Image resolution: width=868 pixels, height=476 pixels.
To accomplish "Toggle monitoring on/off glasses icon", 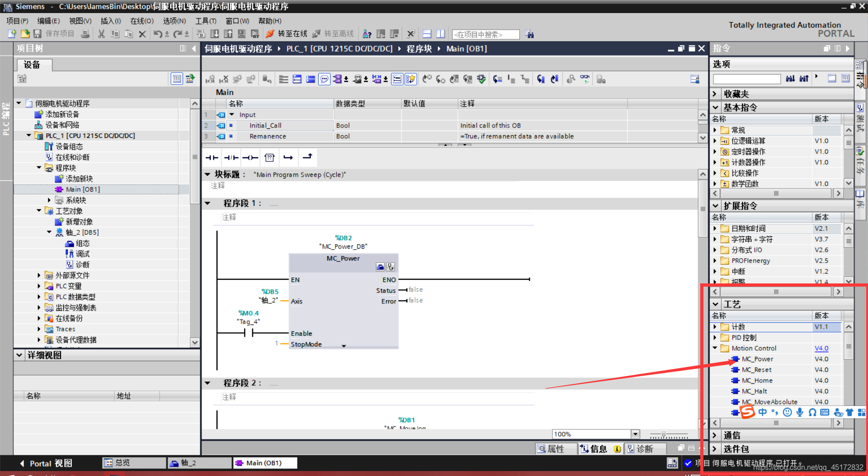I will [x=585, y=79].
